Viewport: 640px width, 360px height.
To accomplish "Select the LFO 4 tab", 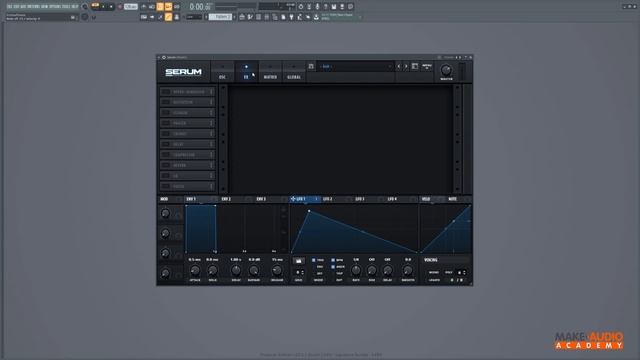I will pyautogui.click(x=392, y=199).
